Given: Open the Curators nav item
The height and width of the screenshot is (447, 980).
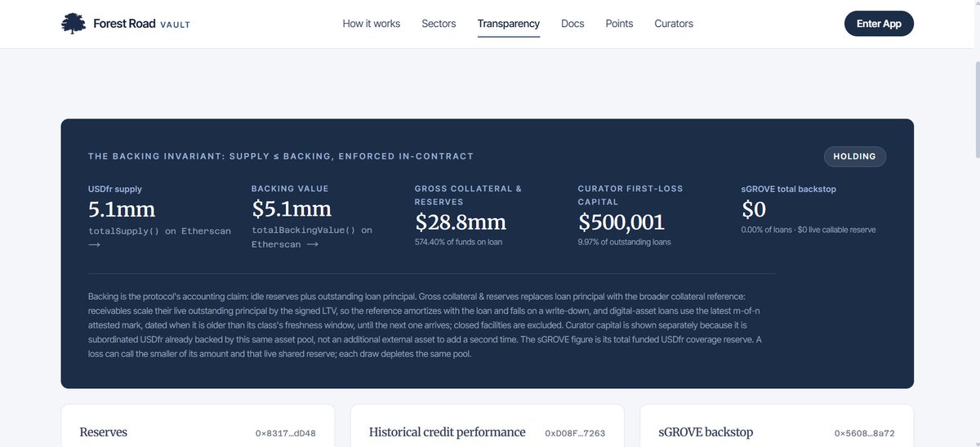Looking at the screenshot, I should [674, 24].
